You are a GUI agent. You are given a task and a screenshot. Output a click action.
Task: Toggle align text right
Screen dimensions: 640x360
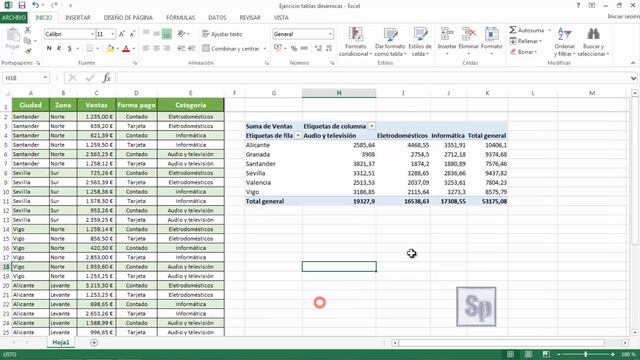tap(167, 48)
